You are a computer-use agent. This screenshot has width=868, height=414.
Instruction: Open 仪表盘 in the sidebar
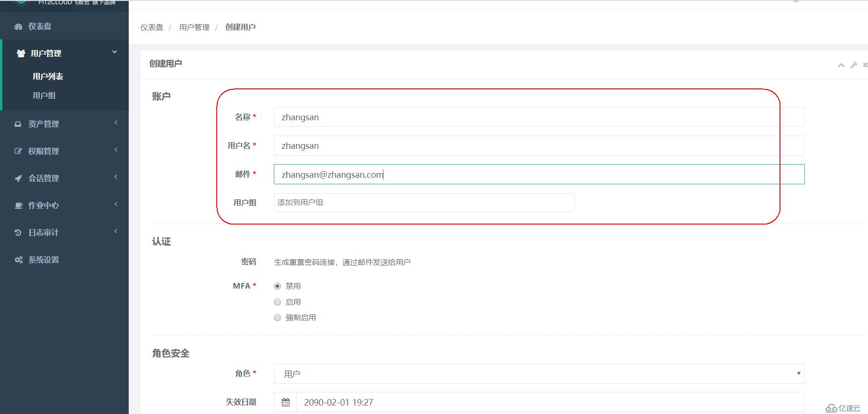coord(40,27)
